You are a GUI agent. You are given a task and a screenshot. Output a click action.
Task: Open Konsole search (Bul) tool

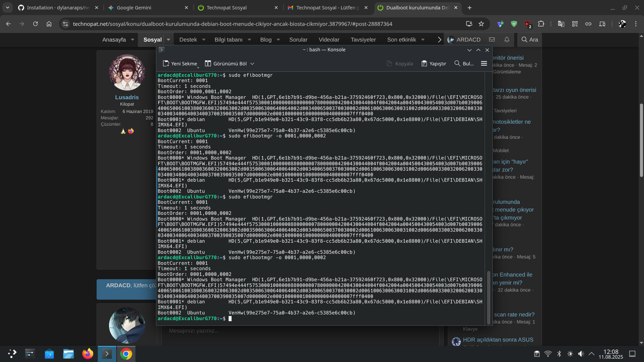(464, 63)
